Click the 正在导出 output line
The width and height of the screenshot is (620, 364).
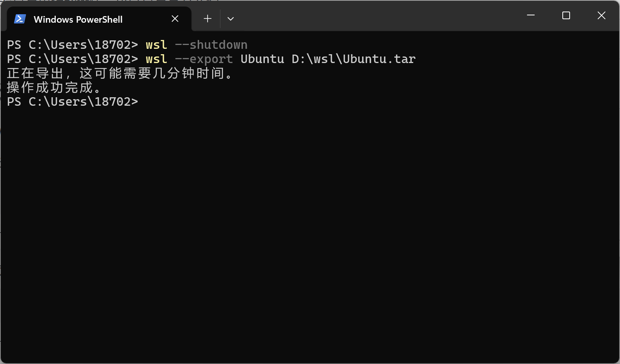(119, 73)
